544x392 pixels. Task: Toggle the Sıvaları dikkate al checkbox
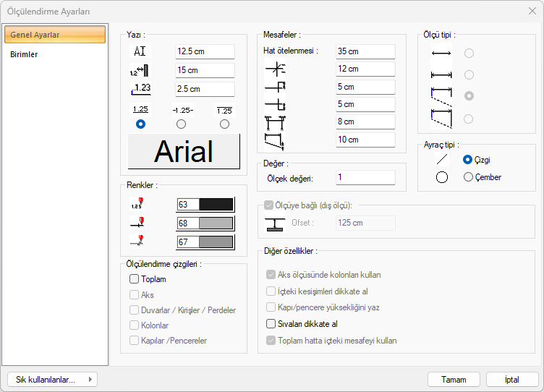coord(271,324)
